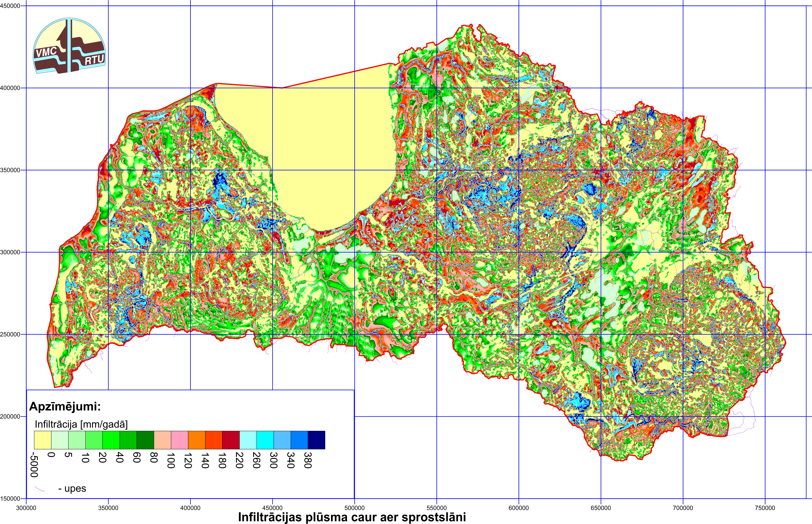
Task: Pick the bright cyan 260 legend swatch
Action: (265, 440)
